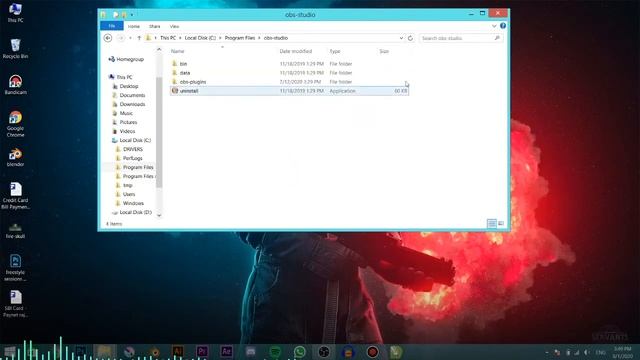Expand the ribbon with the chevron
The height and width of the screenshot is (360, 640).
point(494,26)
